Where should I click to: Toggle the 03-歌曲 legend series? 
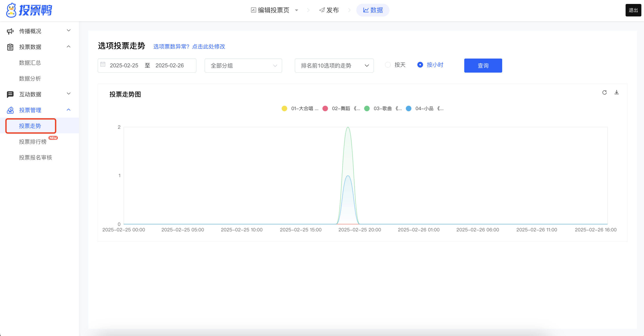click(382, 109)
